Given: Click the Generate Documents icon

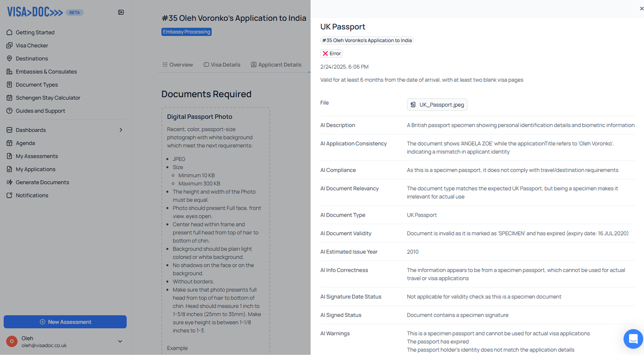Looking at the screenshot, I should pyautogui.click(x=9, y=182).
